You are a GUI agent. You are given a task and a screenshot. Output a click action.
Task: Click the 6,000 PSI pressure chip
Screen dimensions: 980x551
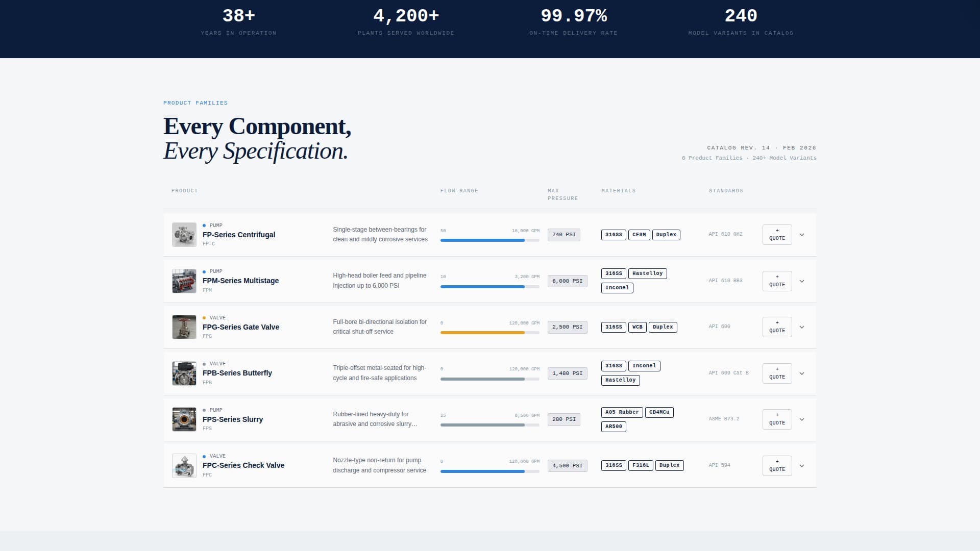coord(567,281)
